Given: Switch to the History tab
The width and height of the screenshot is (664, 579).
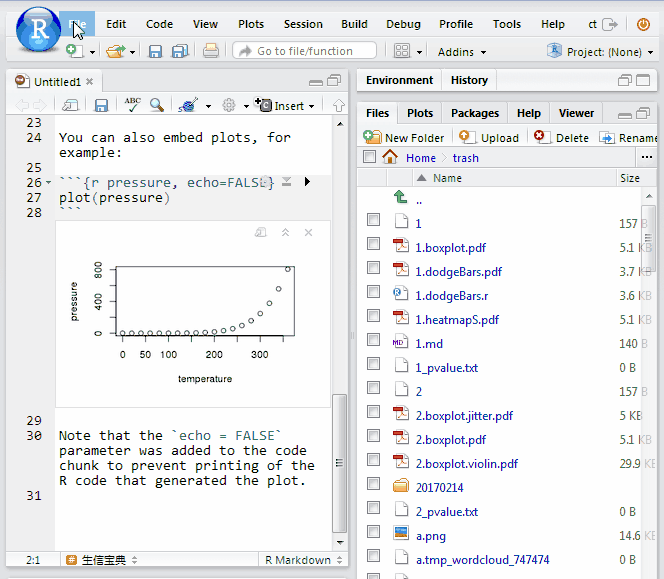Looking at the screenshot, I should pos(469,80).
